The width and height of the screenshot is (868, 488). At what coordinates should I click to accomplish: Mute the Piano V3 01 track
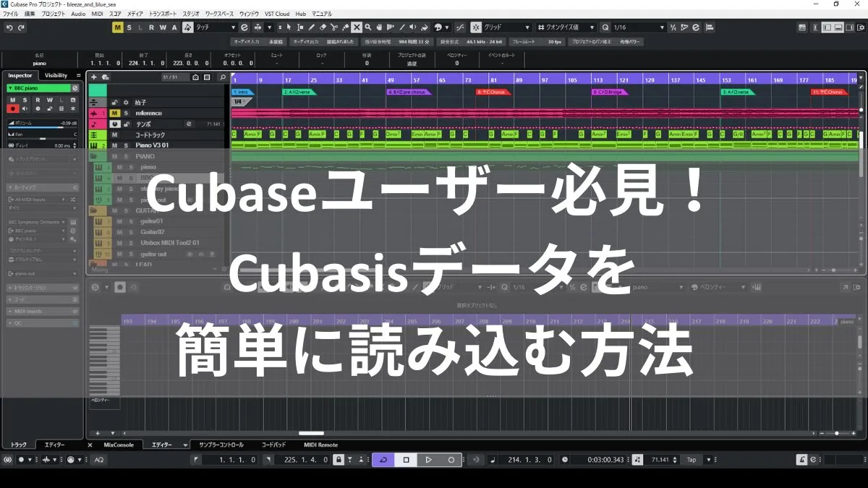pos(114,145)
